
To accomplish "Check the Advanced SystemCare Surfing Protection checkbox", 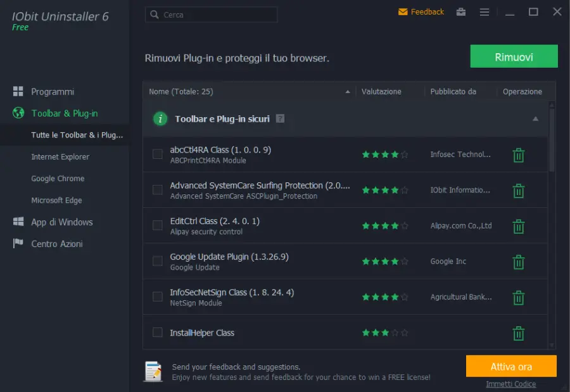I will coord(156,190).
